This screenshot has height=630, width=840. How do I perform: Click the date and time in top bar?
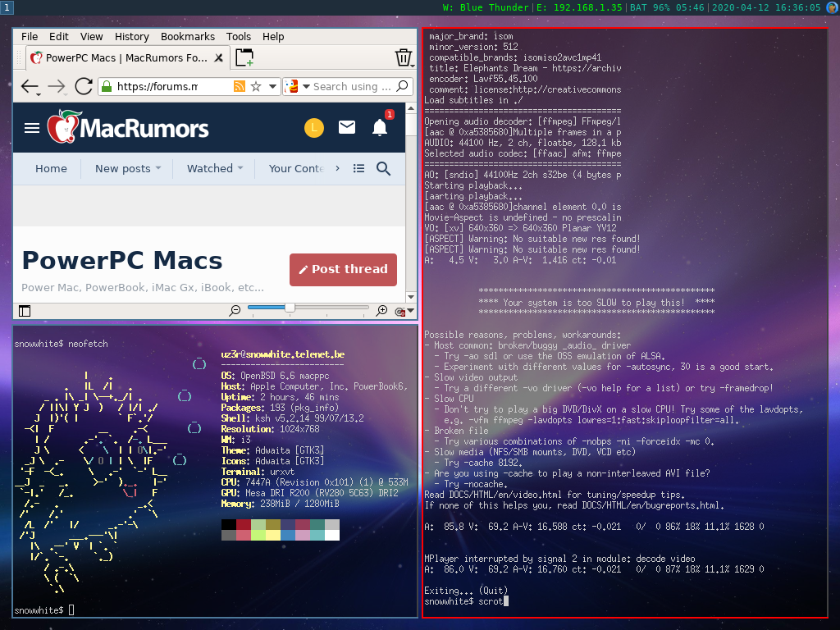[766, 7]
